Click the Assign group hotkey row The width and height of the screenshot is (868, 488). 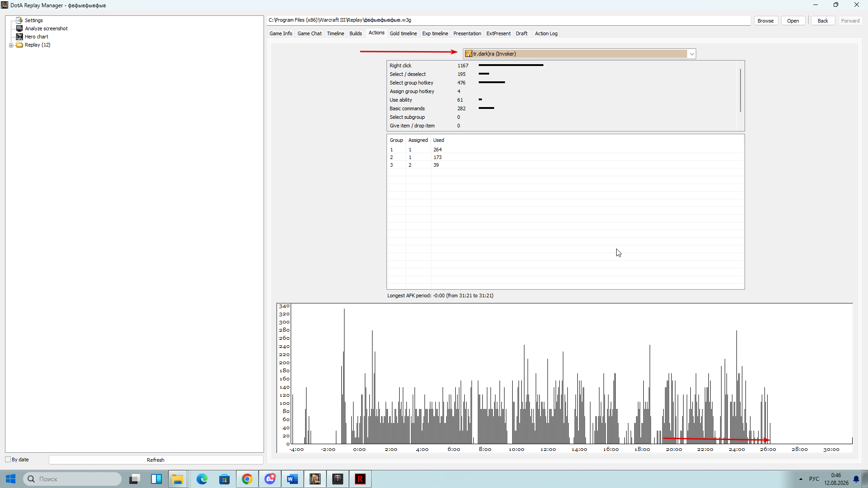coord(562,91)
